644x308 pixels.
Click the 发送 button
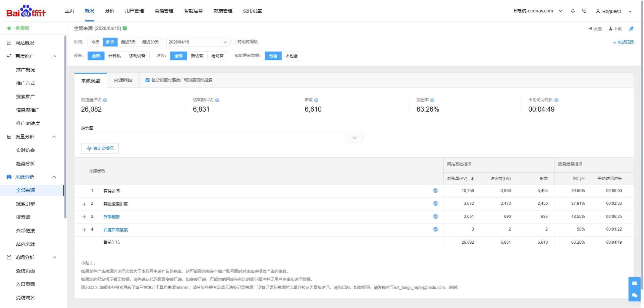[x=595, y=29]
